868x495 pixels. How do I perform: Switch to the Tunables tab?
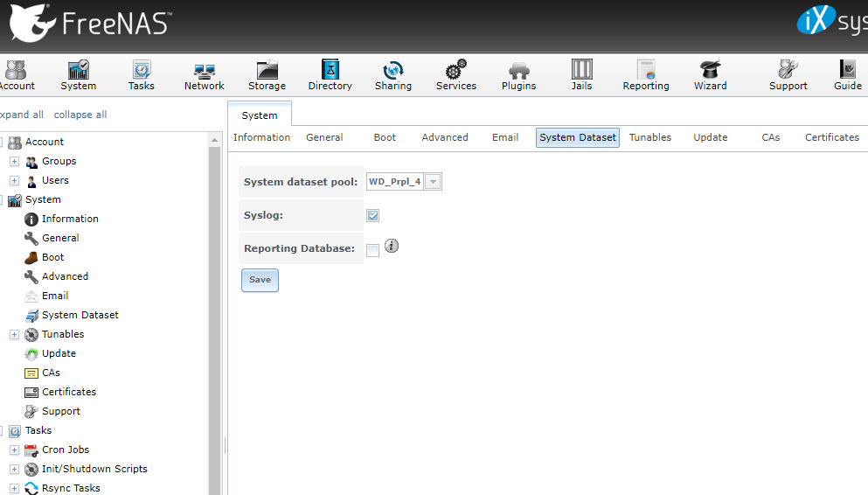(649, 137)
